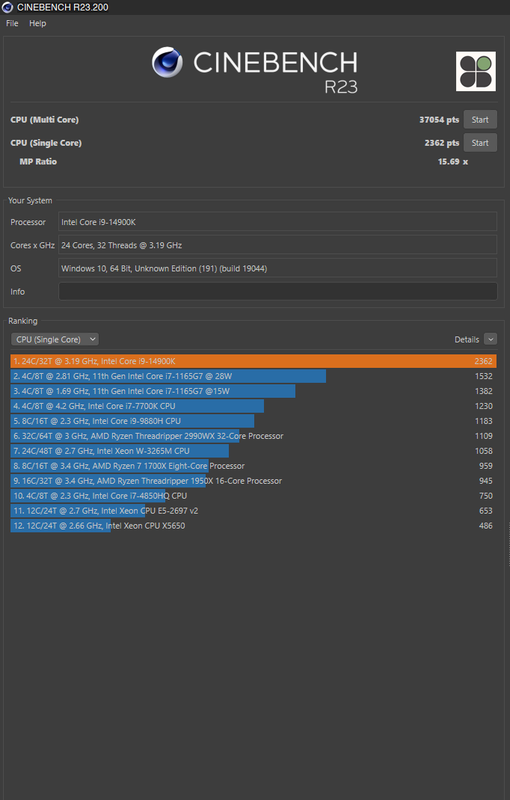Click the CPU (Single Core) label
510x800 pixels.
coord(46,143)
